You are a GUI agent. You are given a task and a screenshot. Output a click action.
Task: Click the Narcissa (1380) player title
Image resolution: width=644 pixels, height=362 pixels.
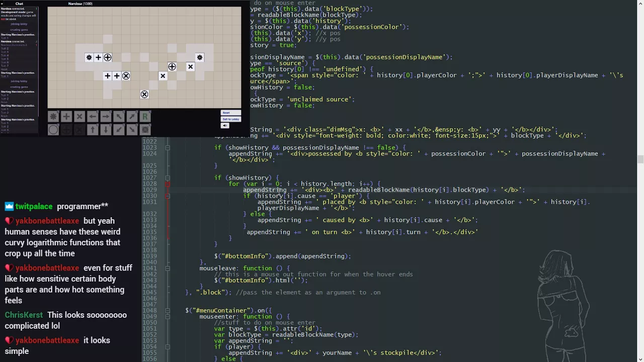coord(80,4)
